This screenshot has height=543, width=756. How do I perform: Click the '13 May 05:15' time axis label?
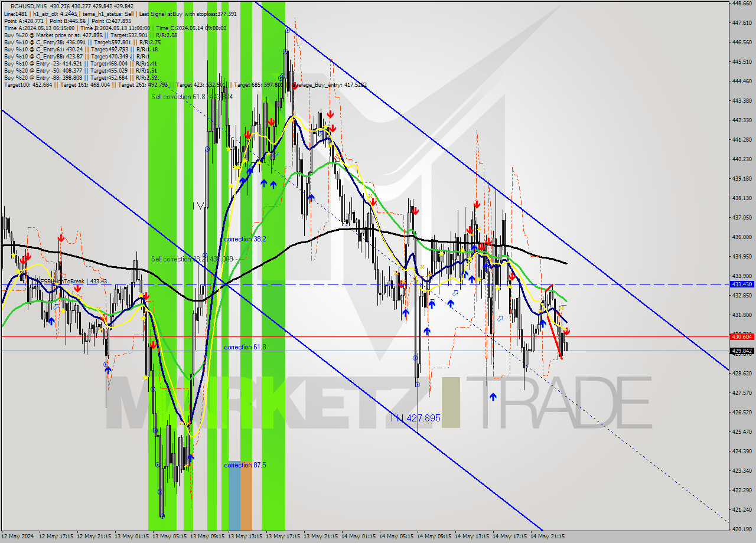coord(170,537)
